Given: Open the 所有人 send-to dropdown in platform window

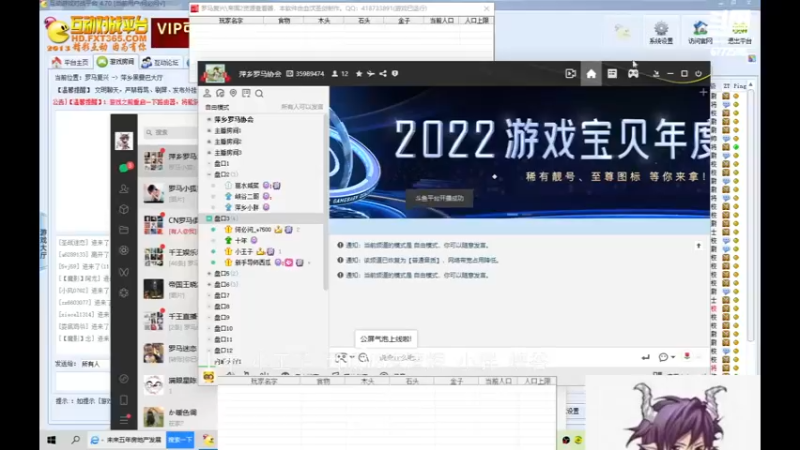Looking at the screenshot, I should [x=95, y=364].
